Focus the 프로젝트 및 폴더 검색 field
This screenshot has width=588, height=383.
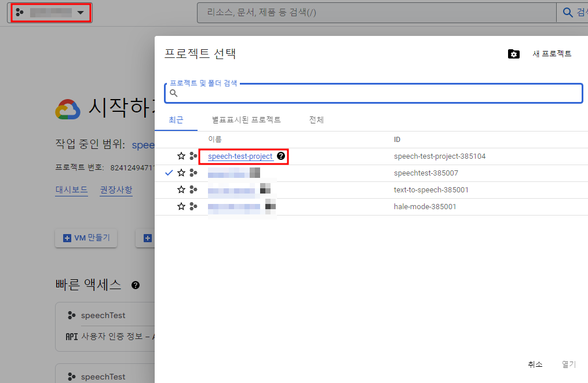374,93
